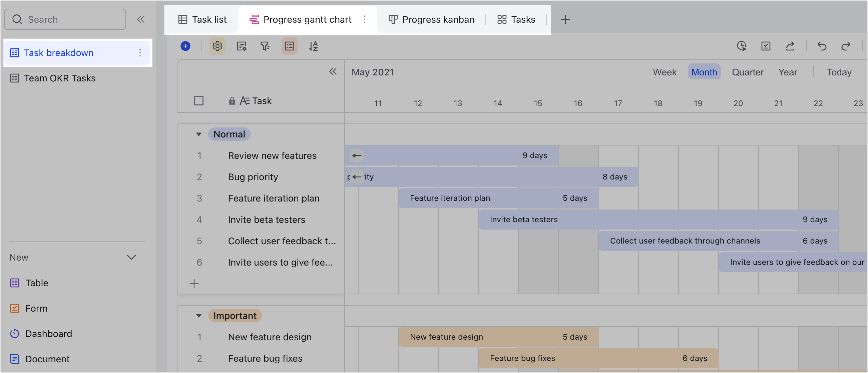
Task: Open the Task list tab
Action: coord(202,20)
